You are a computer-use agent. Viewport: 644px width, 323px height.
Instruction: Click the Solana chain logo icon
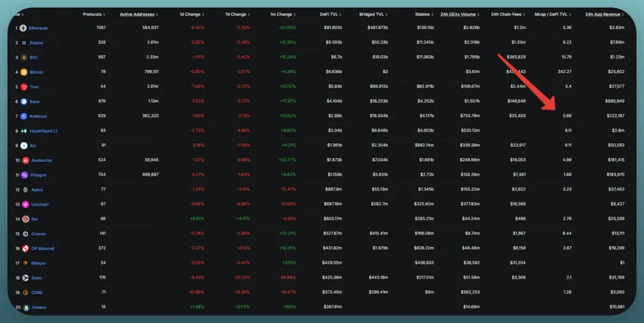click(x=24, y=42)
